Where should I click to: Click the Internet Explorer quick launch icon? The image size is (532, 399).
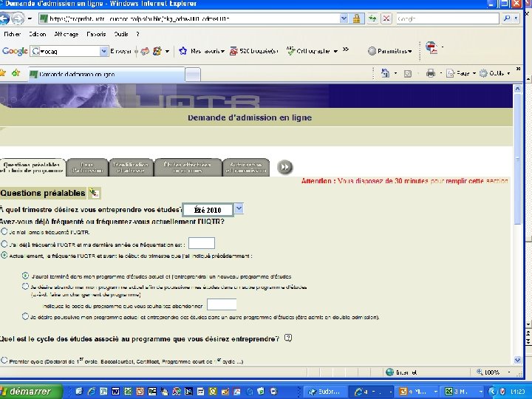(x=92, y=391)
